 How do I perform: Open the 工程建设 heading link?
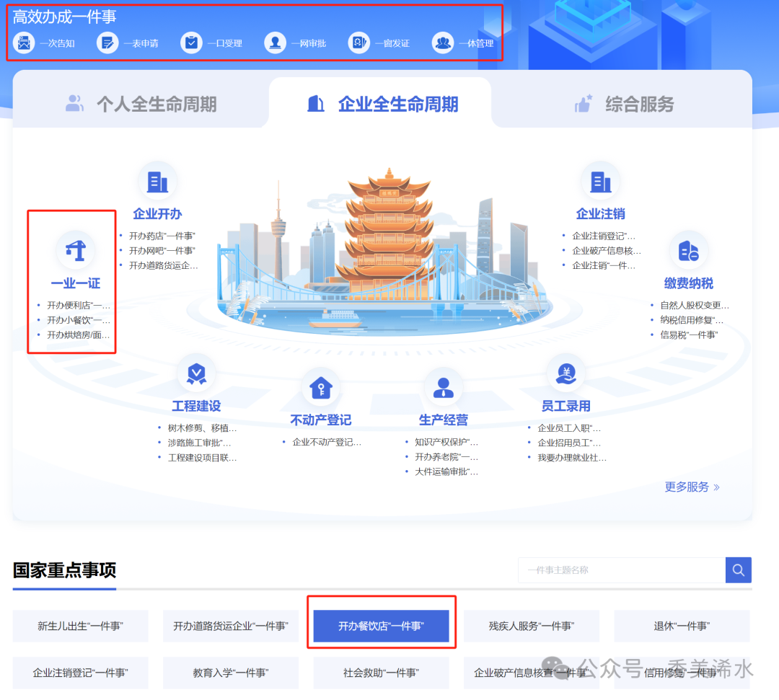point(196,406)
